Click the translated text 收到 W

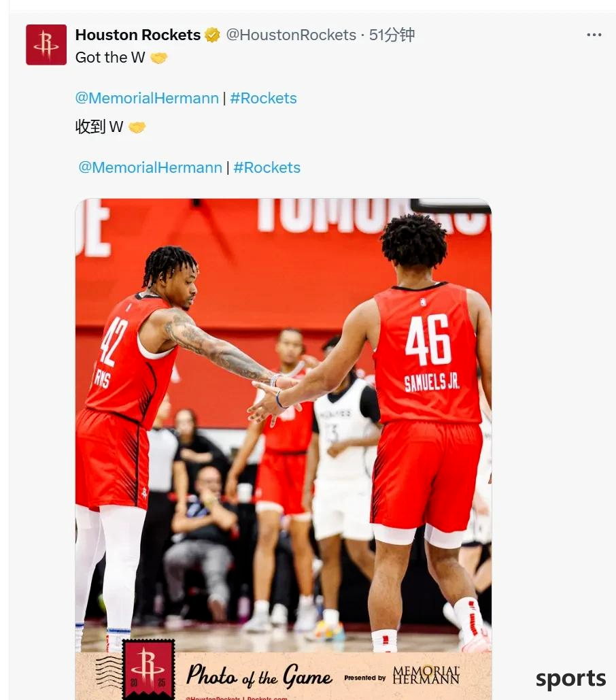(x=99, y=127)
